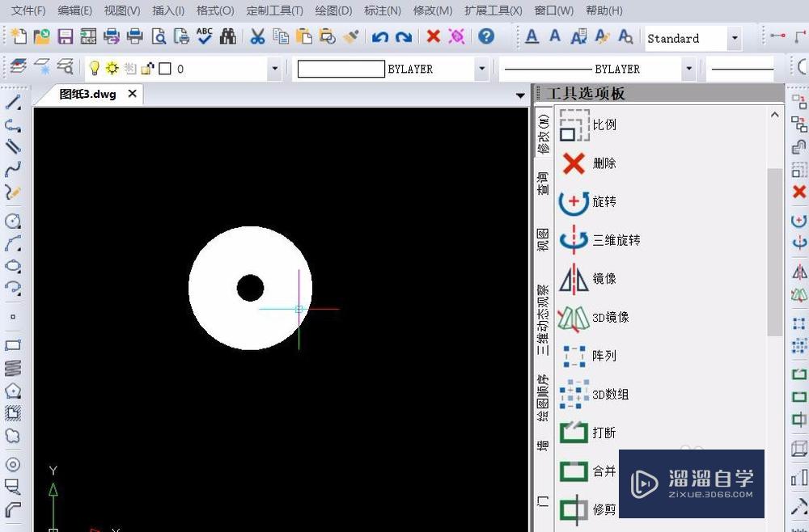Open the 编辑(E) menu

pos(74,11)
